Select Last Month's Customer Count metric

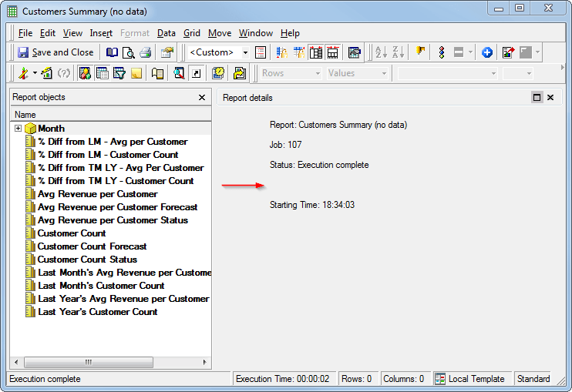(x=101, y=286)
